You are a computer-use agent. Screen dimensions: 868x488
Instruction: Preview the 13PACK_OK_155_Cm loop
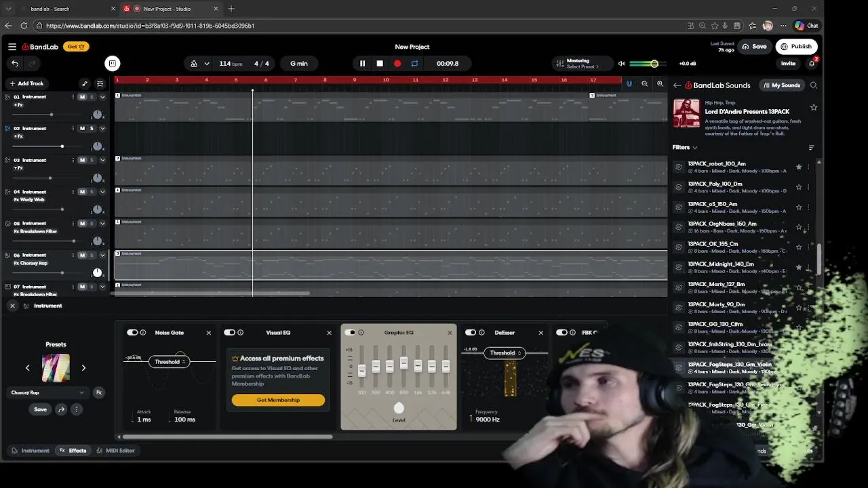coord(679,247)
